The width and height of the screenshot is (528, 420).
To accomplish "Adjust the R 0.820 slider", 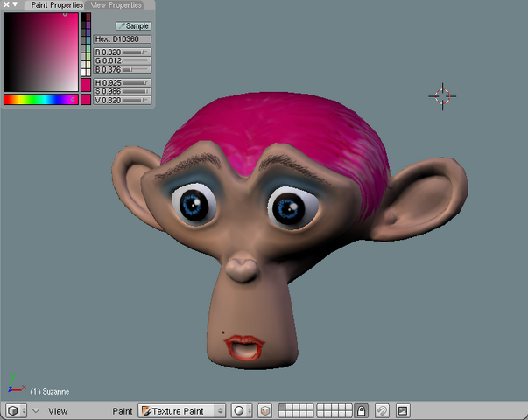I will [123, 52].
